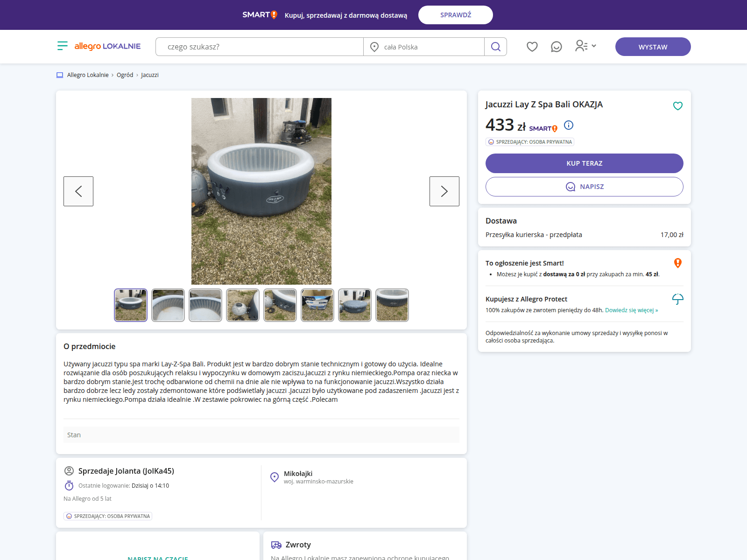
Task: Click the Mikołajki location pin icon
Action: 275,477
